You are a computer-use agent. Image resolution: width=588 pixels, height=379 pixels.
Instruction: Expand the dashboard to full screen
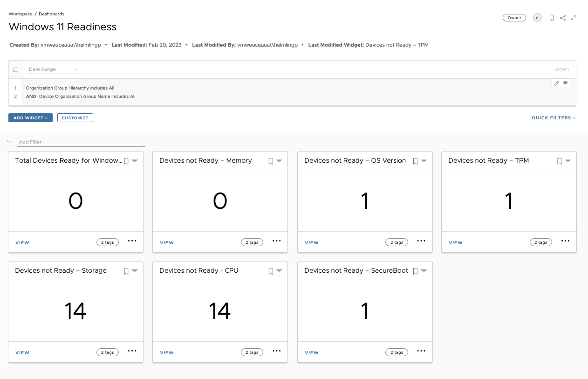point(574,18)
